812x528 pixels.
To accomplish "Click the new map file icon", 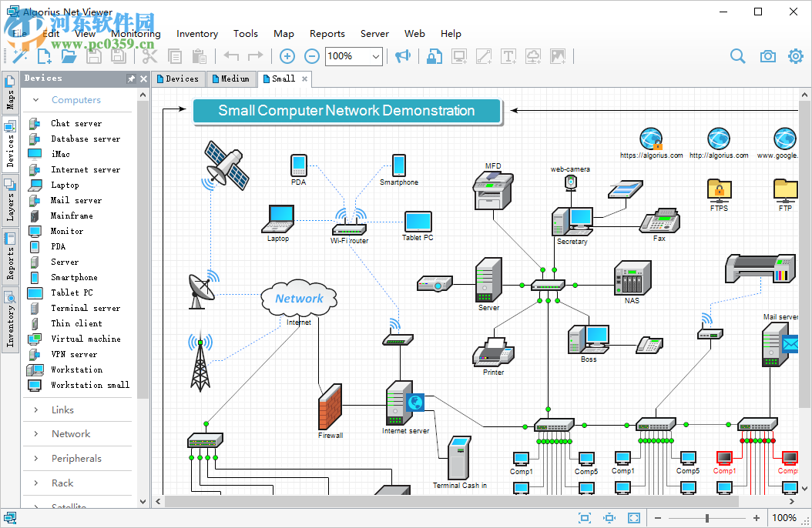I will [45, 56].
